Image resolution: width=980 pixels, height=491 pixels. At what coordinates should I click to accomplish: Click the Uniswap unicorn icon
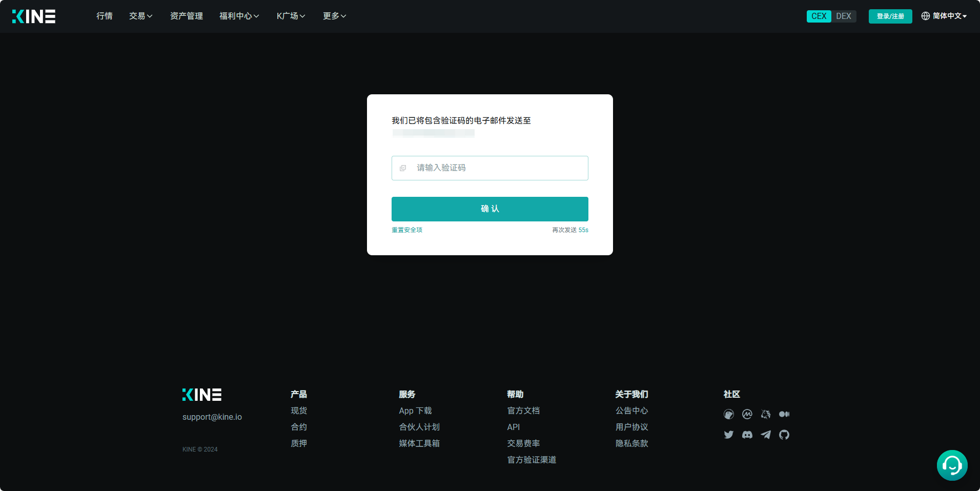click(766, 414)
